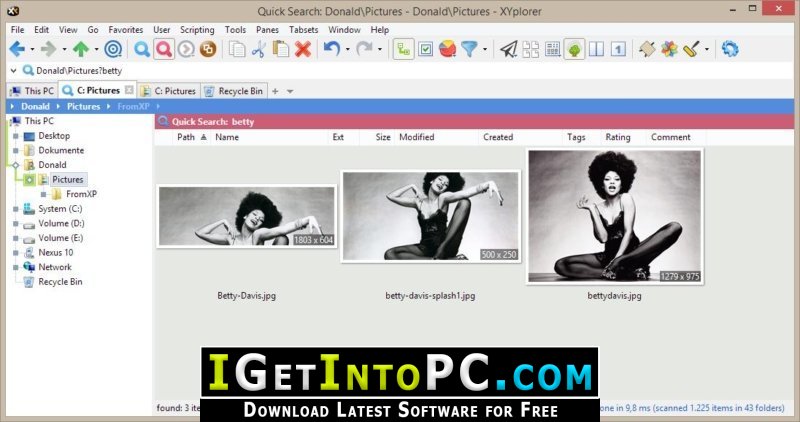The width and height of the screenshot is (800, 422).
Task: Click the paper plane Send icon
Action: (508, 49)
